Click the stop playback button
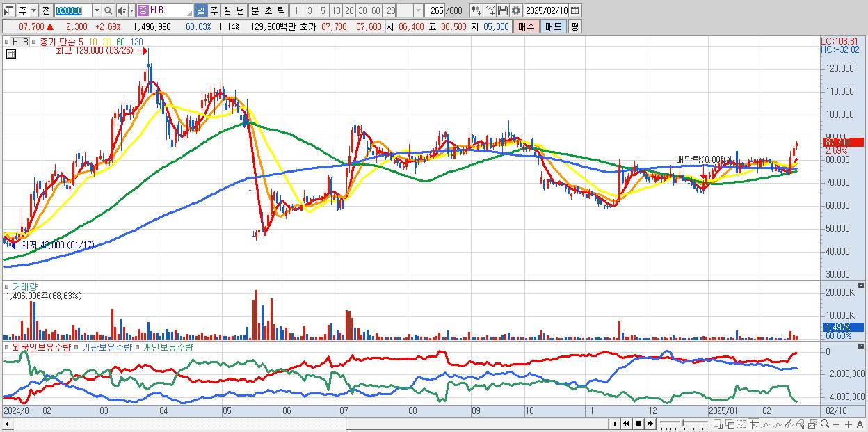 tap(638, 424)
